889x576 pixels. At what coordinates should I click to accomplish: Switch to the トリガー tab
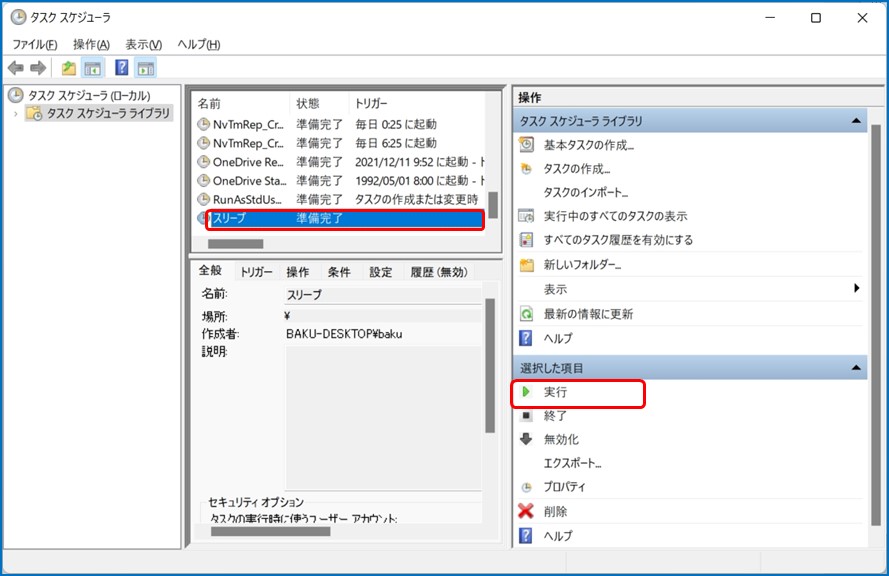click(256, 272)
